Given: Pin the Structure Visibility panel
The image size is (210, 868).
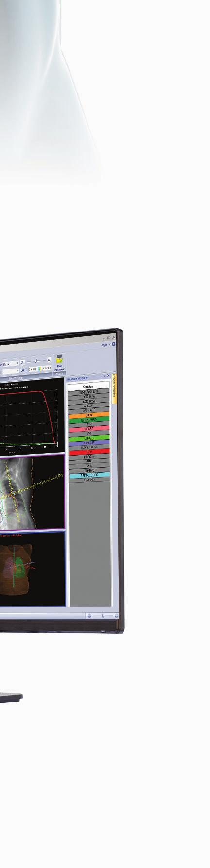Looking at the screenshot, I should tap(105, 376).
